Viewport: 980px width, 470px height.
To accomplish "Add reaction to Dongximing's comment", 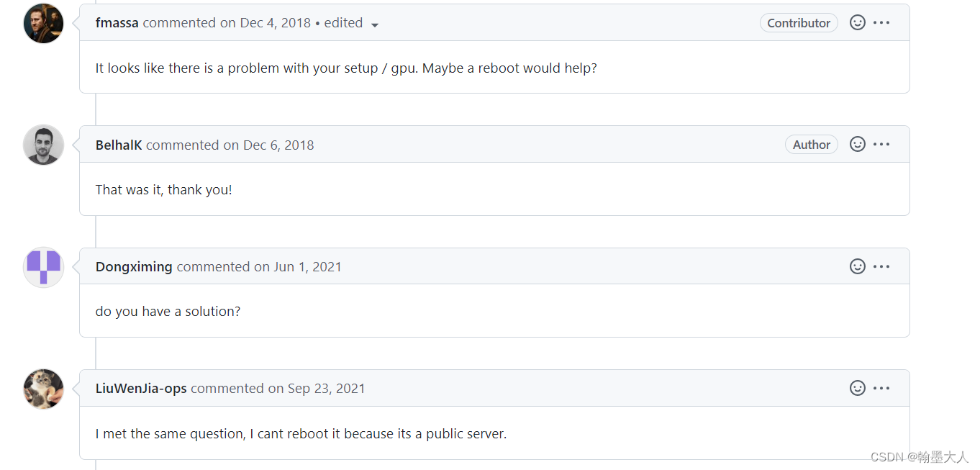I will pos(857,266).
